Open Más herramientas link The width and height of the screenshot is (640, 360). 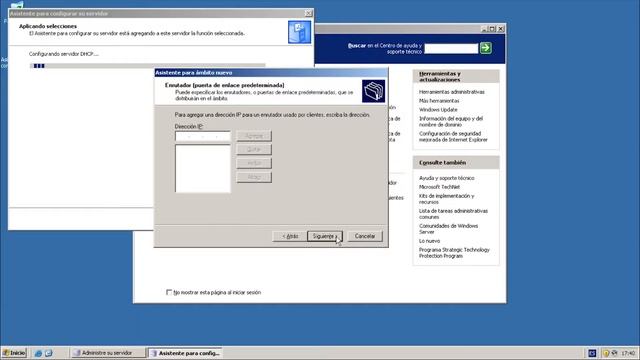tap(439, 101)
